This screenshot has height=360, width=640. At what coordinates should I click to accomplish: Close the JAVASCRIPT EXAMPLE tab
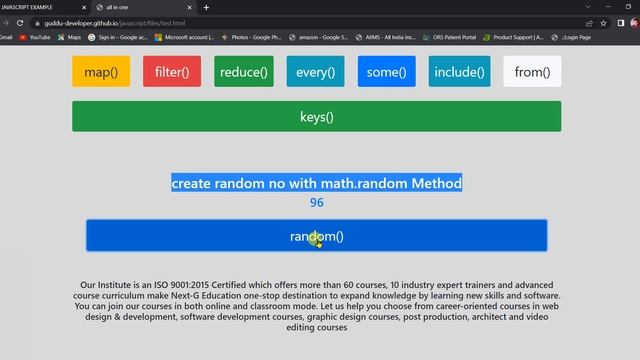tap(84, 7)
